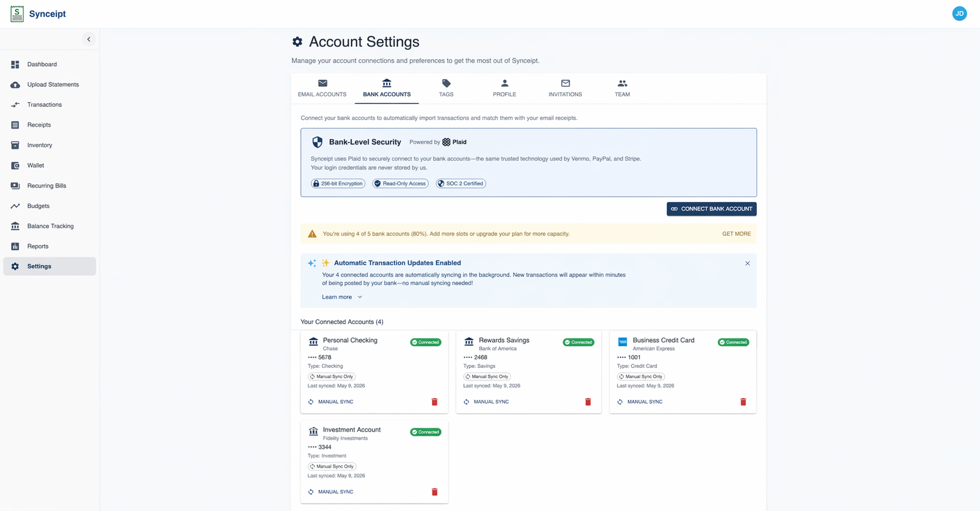The width and height of the screenshot is (980, 511).
Task: Open the Tags tab
Action: tap(446, 89)
